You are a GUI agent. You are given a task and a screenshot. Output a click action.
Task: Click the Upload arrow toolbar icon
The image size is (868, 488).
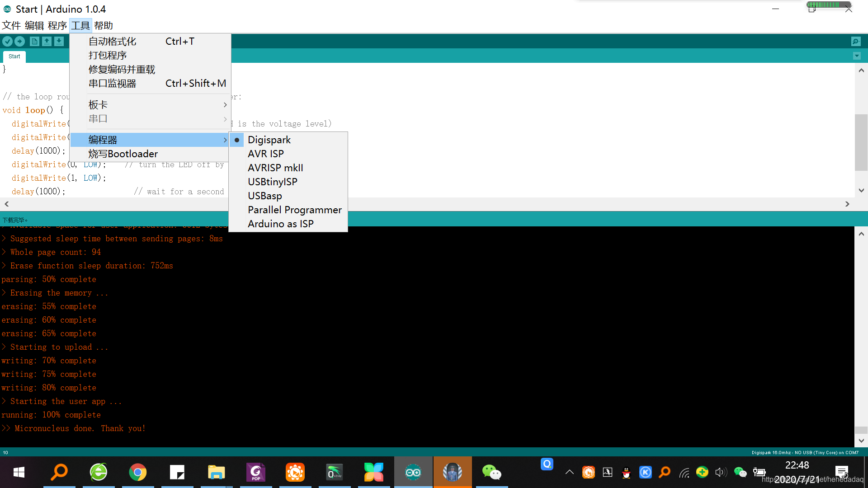[19, 41]
